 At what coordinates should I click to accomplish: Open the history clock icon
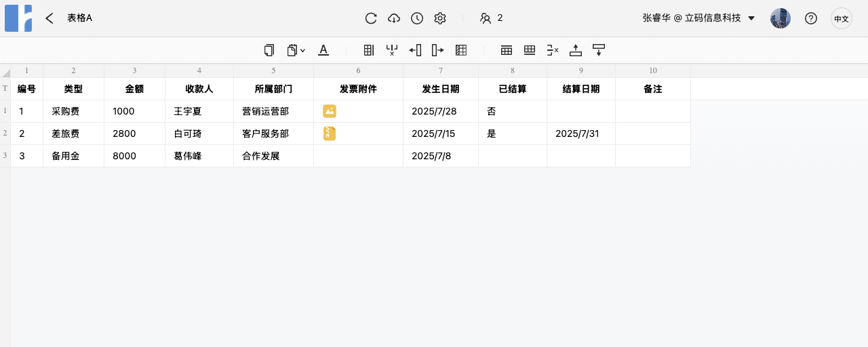417,18
